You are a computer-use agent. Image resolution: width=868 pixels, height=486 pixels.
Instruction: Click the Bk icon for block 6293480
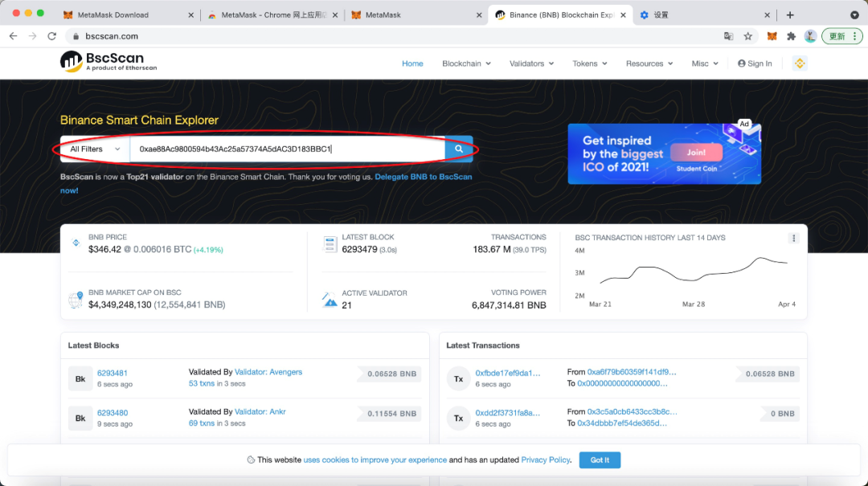tap(80, 418)
